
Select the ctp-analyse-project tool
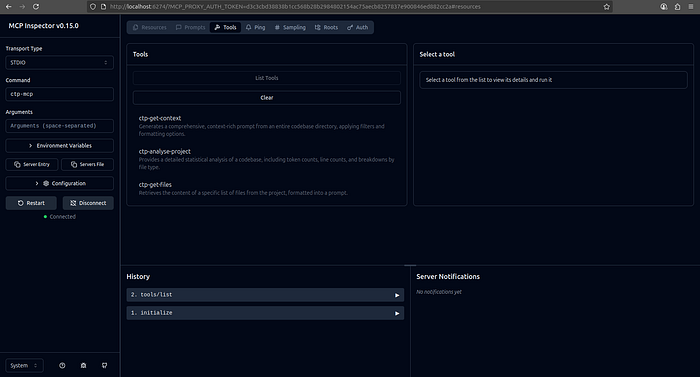[267, 159]
